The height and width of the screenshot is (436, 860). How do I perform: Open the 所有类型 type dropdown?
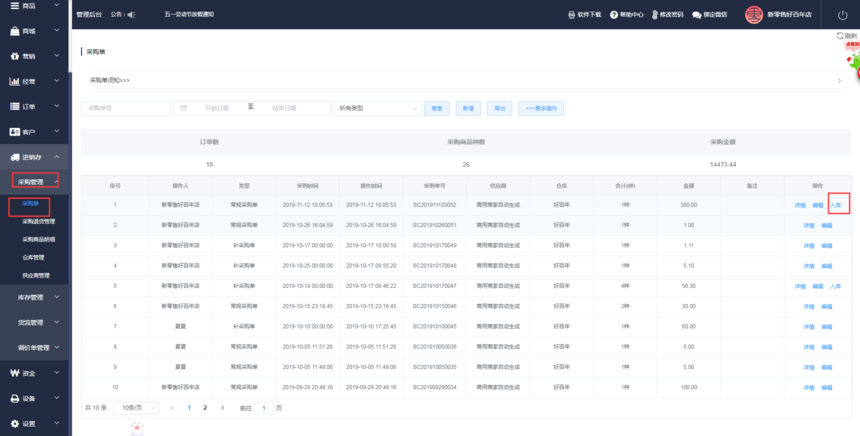(x=376, y=108)
